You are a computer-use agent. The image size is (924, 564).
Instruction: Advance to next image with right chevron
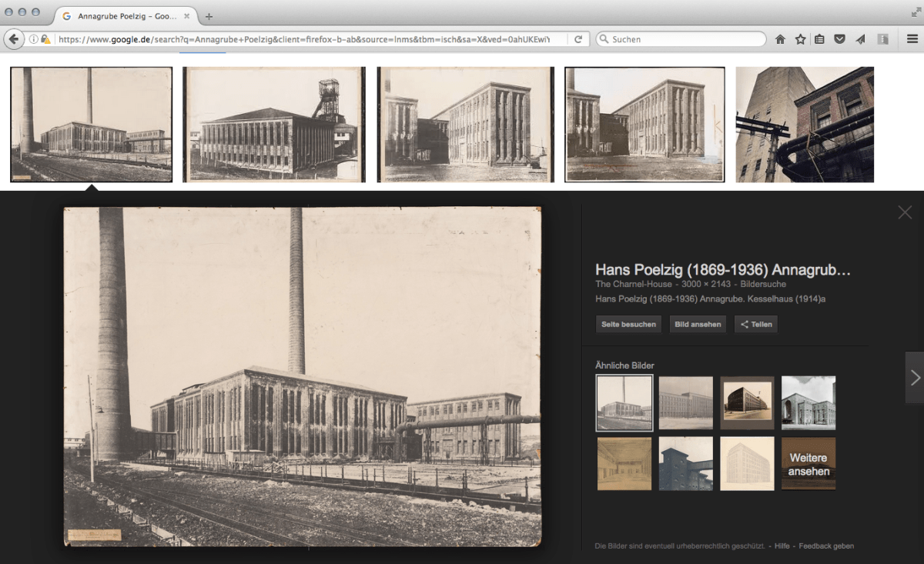(x=915, y=377)
